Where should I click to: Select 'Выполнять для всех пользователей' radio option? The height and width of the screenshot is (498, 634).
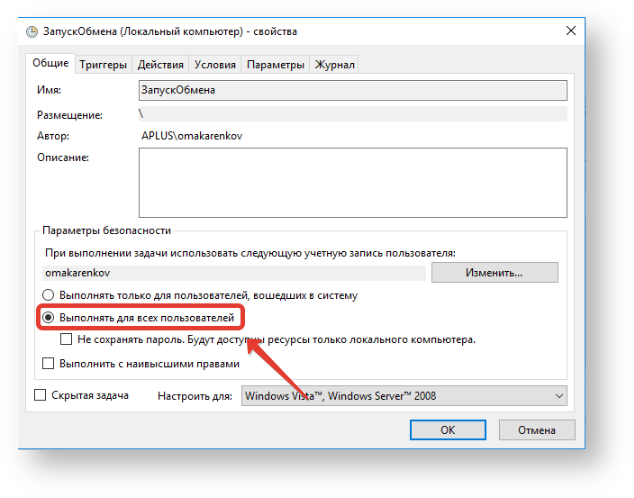tap(47, 318)
